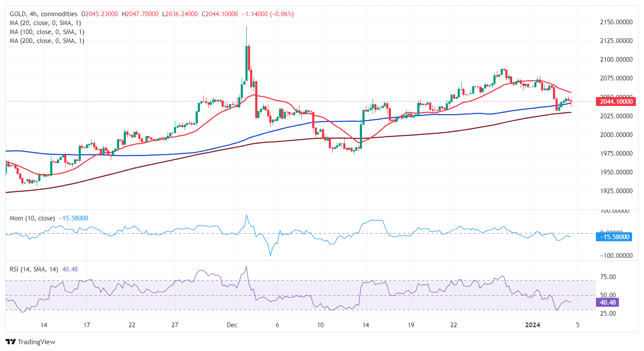
Task: Click the 10 date label on time axis
Action: pyautogui.click(x=320, y=325)
